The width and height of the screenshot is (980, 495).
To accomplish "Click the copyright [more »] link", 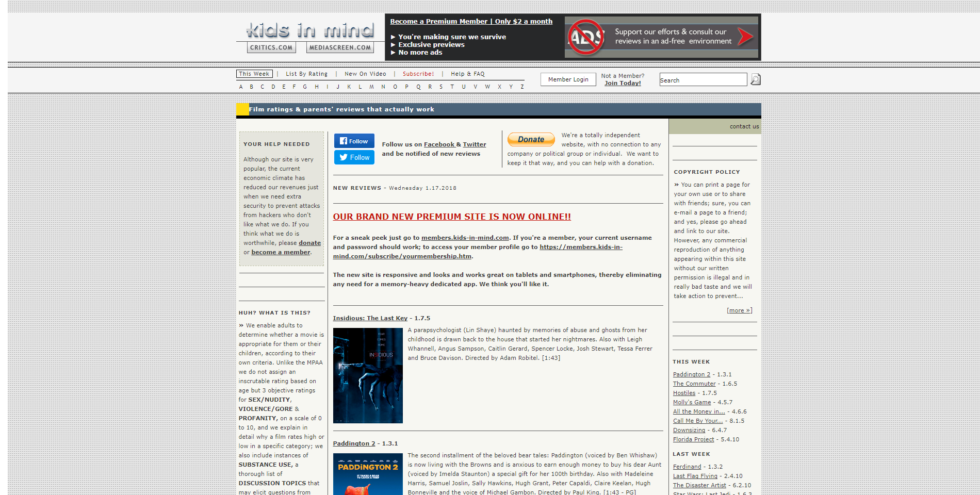I will pos(739,310).
